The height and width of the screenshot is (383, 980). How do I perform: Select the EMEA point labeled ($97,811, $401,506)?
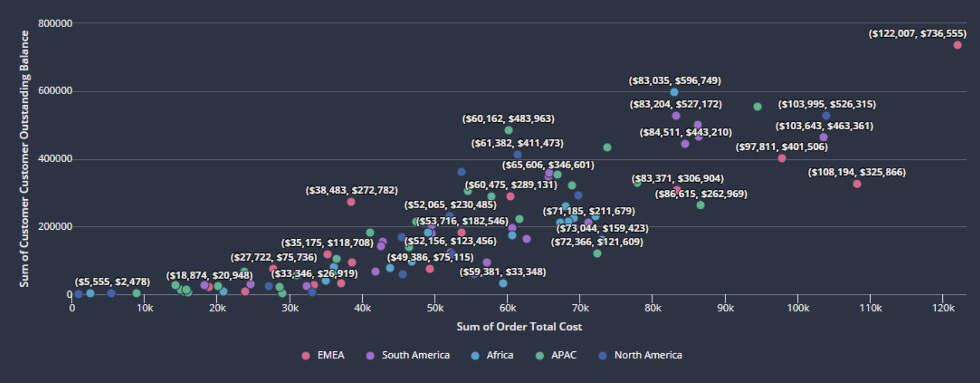[782, 158]
